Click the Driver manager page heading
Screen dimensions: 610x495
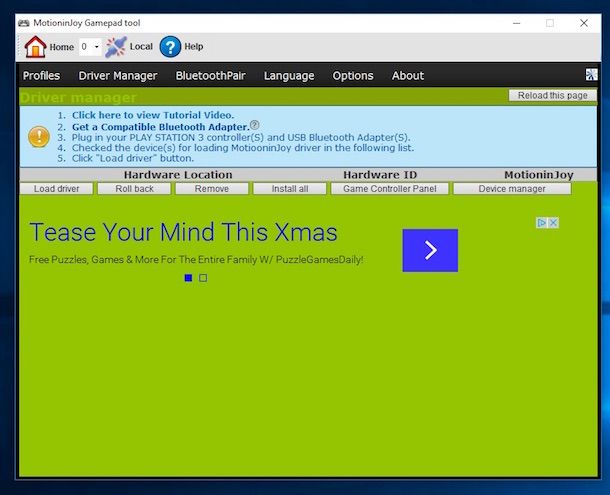pos(78,97)
